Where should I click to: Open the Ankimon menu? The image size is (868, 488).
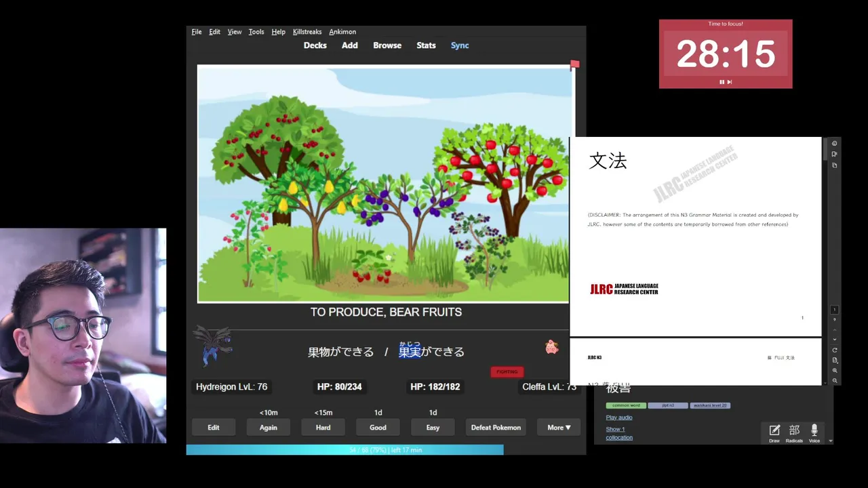point(342,32)
